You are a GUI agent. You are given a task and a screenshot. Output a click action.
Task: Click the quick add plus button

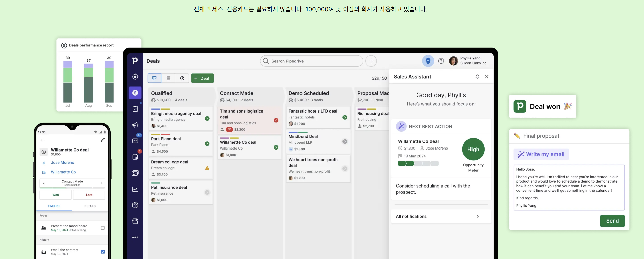[371, 61]
